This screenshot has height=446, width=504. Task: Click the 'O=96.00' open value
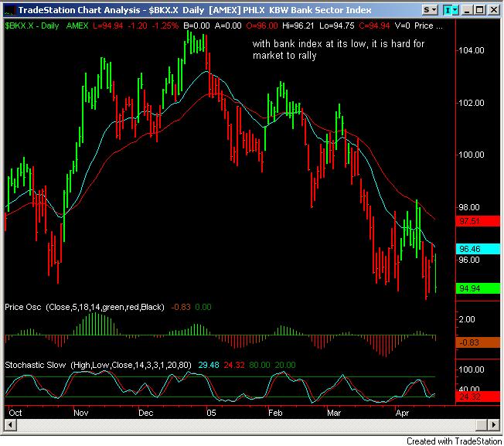tap(261, 26)
